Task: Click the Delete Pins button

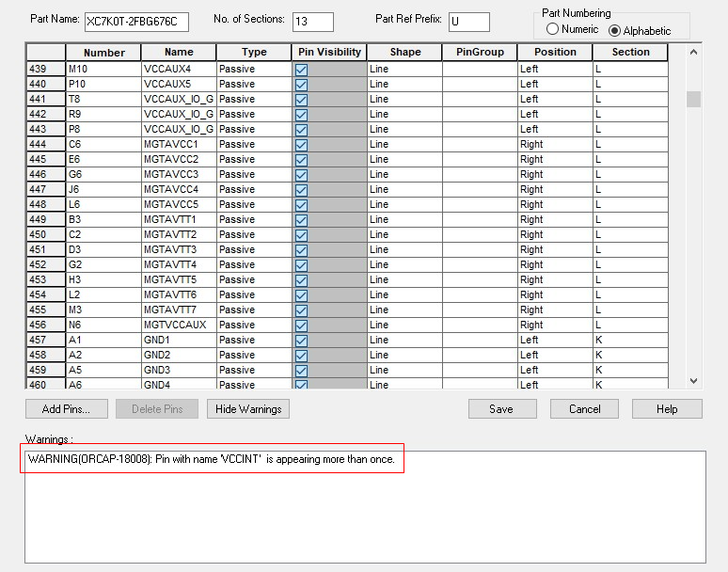Action: click(157, 409)
